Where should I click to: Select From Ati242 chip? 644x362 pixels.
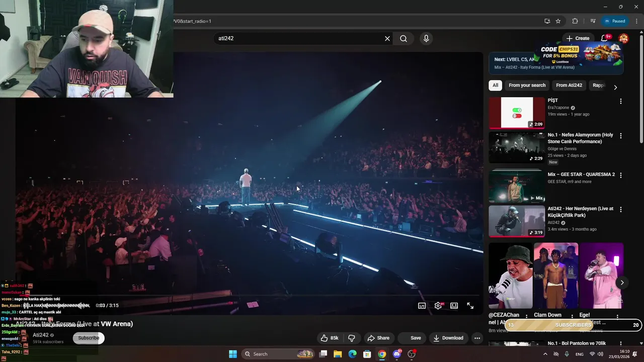[x=569, y=85]
